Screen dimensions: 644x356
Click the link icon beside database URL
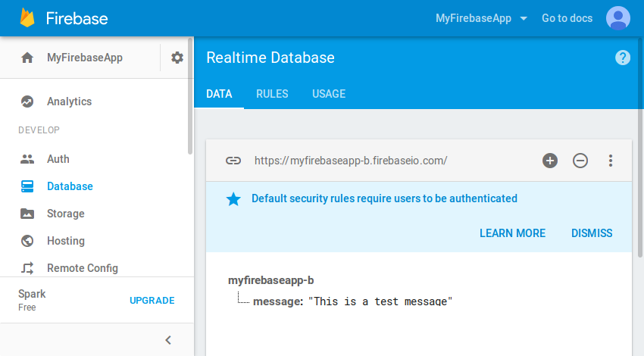pos(233,161)
